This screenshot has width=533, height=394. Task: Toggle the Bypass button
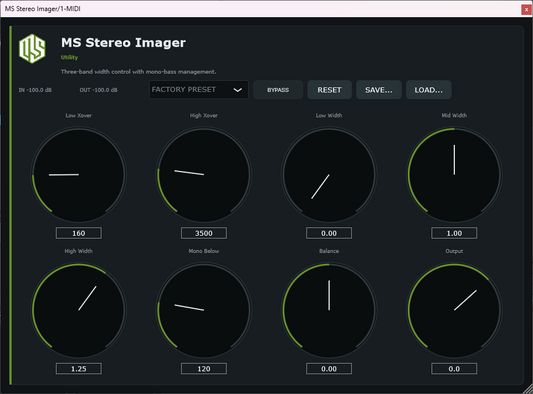coord(278,90)
